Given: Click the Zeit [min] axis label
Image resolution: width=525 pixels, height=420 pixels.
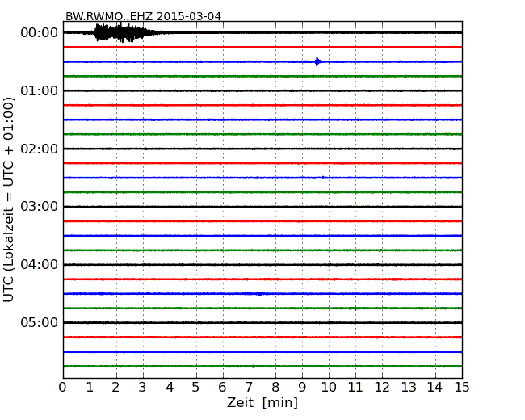Looking at the screenshot, I should 262,402.
